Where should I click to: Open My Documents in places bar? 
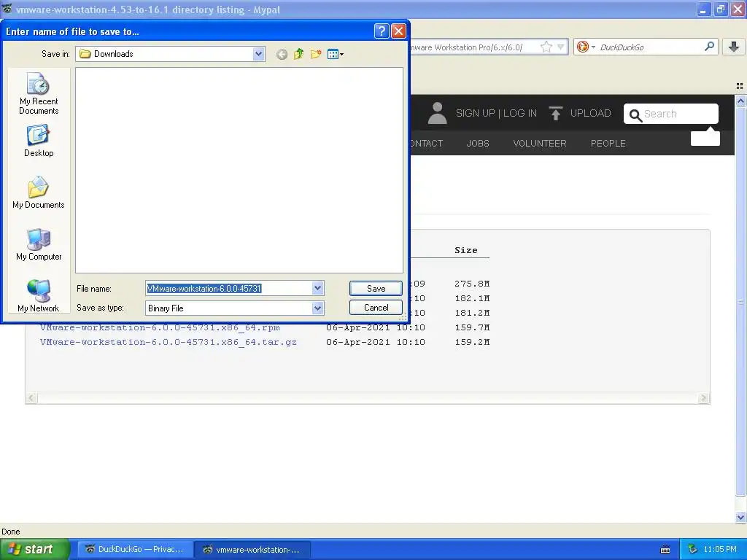click(x=39, y=192)
